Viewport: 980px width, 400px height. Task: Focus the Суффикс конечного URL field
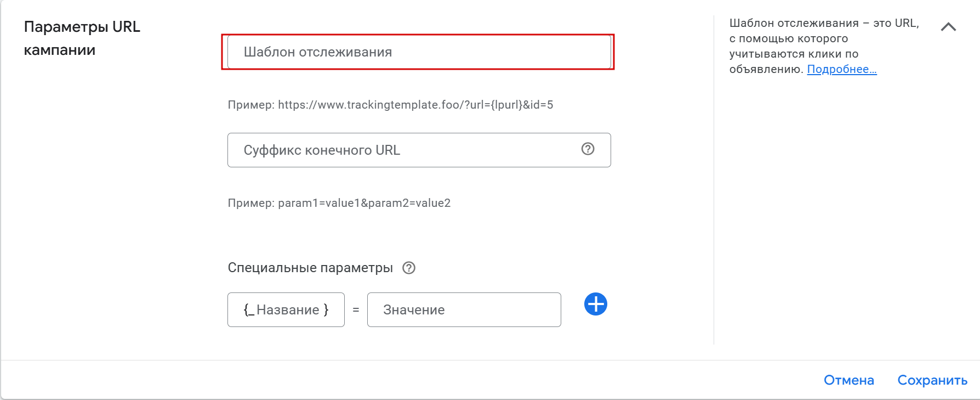coord(406,150)
